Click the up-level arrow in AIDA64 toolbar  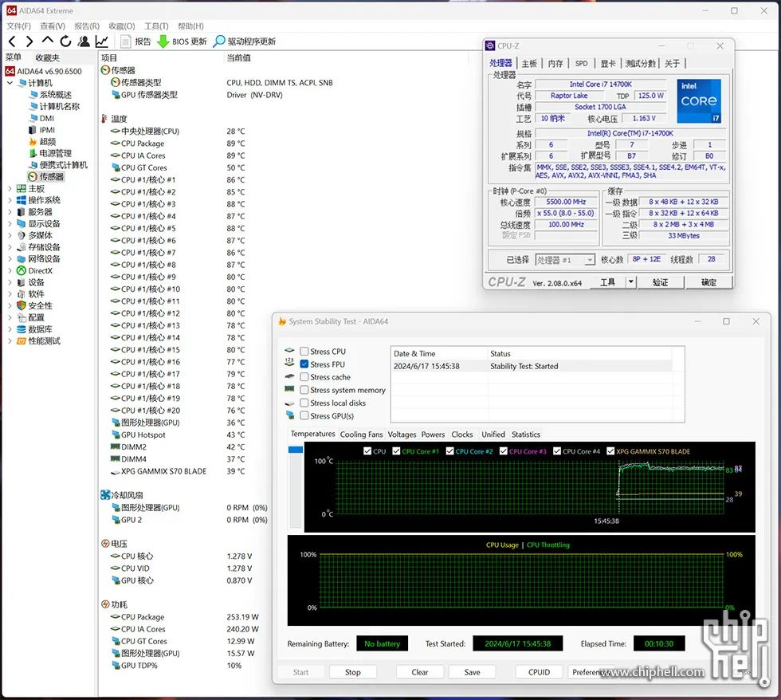(47, 41)
